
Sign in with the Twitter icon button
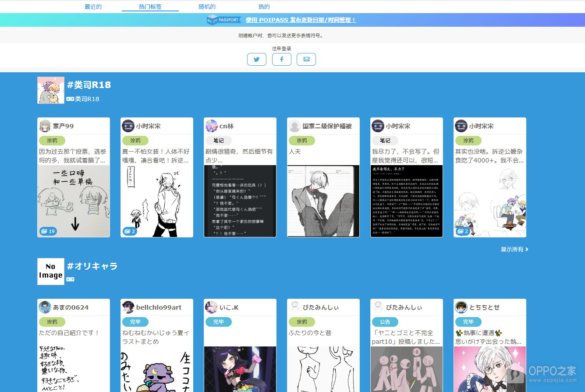[x=257, y=59]
